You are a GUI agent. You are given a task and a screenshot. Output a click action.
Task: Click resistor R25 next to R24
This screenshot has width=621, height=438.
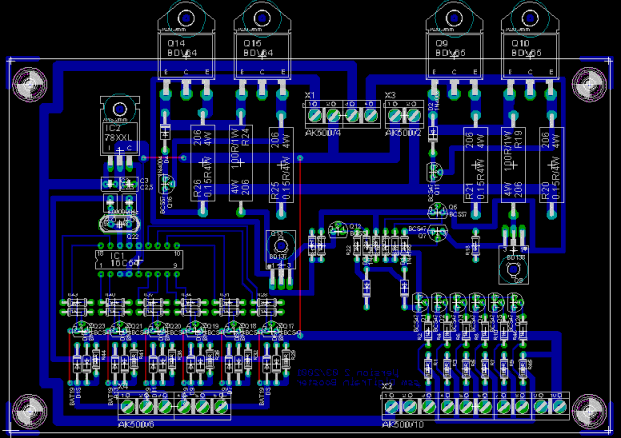pos(282,166)
